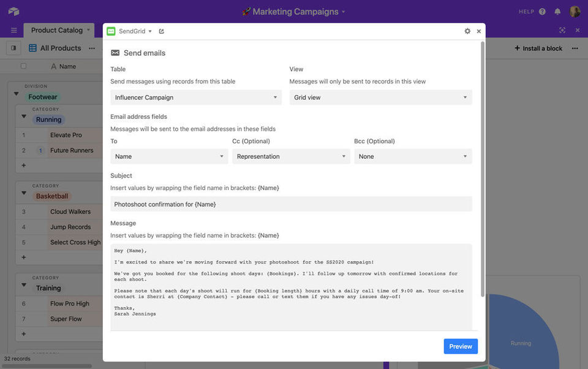588x369 pixels.
Task: Select the Cloud Walkers record
Action: tap(70, 211)
